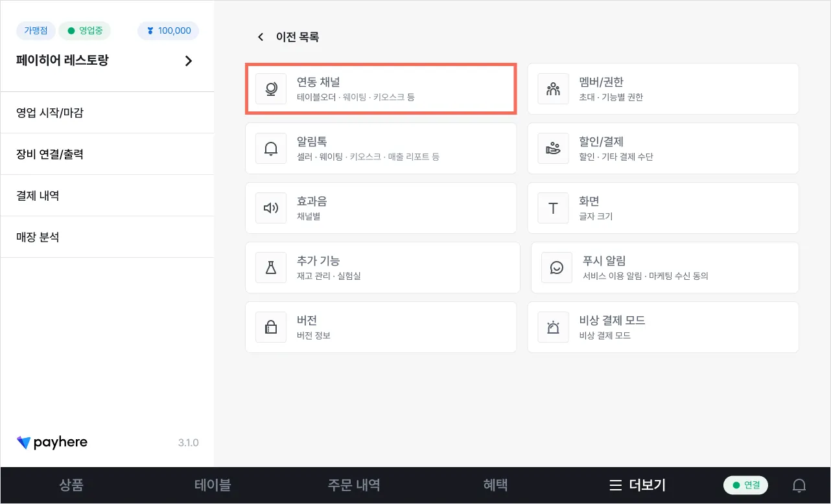Click the 100,000 points badge
Image resolution: width=831 pixels, height=504 pixels.
[169, 30]
